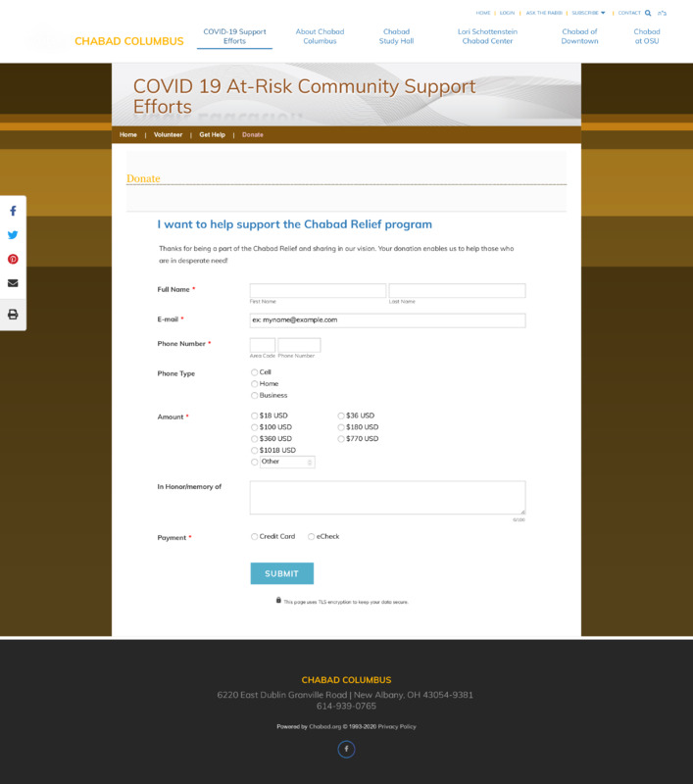Viewport: 693px width, 784px height.
Task: Open the Donate section tab
Action: (253, 135)
